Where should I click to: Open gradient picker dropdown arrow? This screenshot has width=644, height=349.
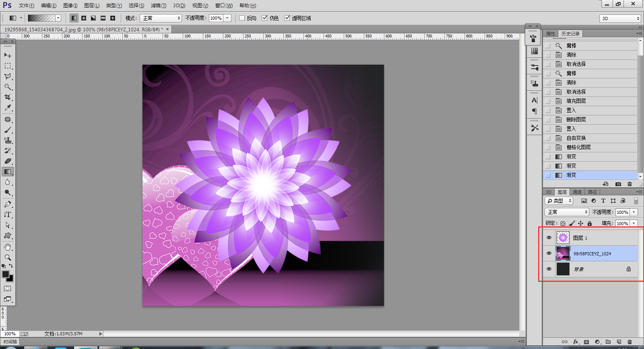coord(58,18)
